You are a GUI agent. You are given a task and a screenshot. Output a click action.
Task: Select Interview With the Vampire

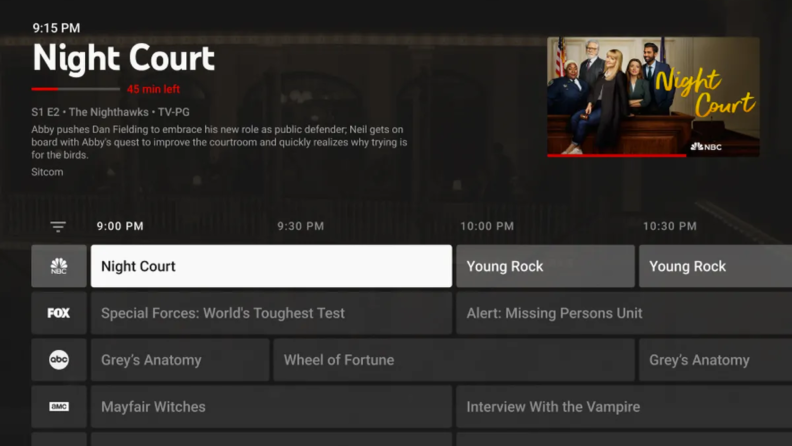coord(624,407)
